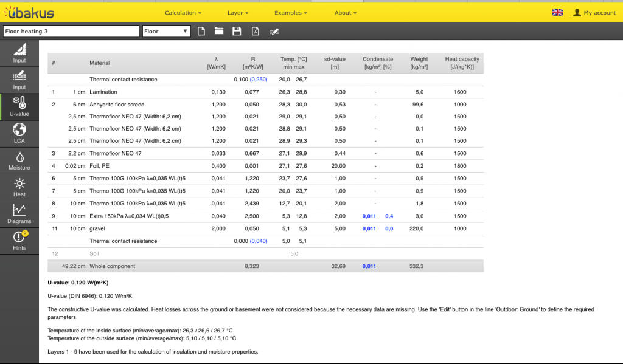
Task: Switch language via the UK flag
Action: coord(557,12)
